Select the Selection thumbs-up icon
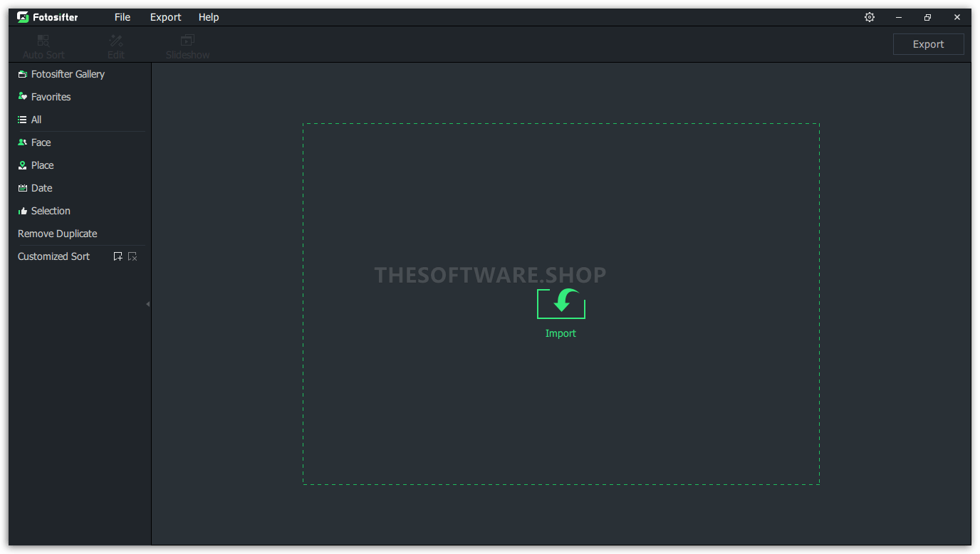Viewport: 980px width, 554px height. pos(21,210)
